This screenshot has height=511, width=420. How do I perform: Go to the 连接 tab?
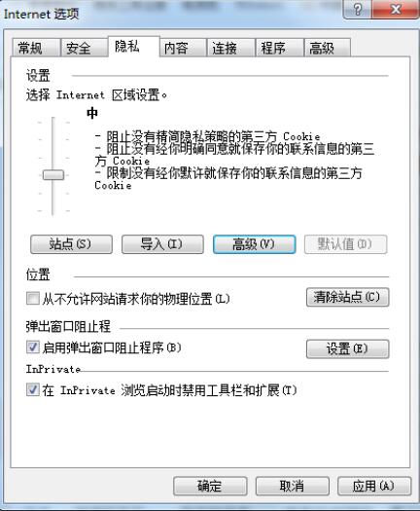[231, 48]
